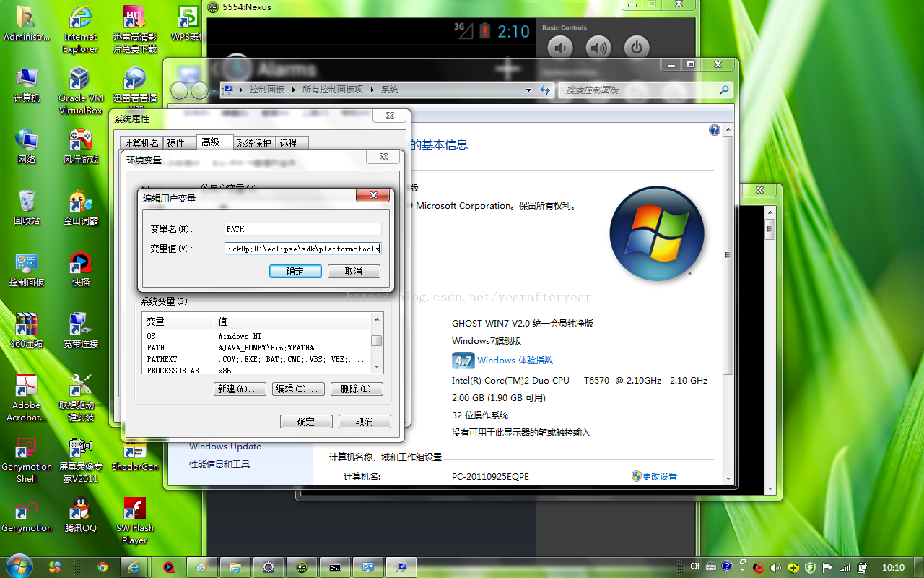
Task: Launch Genymotion desktop shortcut
Action: click(27, 516)
